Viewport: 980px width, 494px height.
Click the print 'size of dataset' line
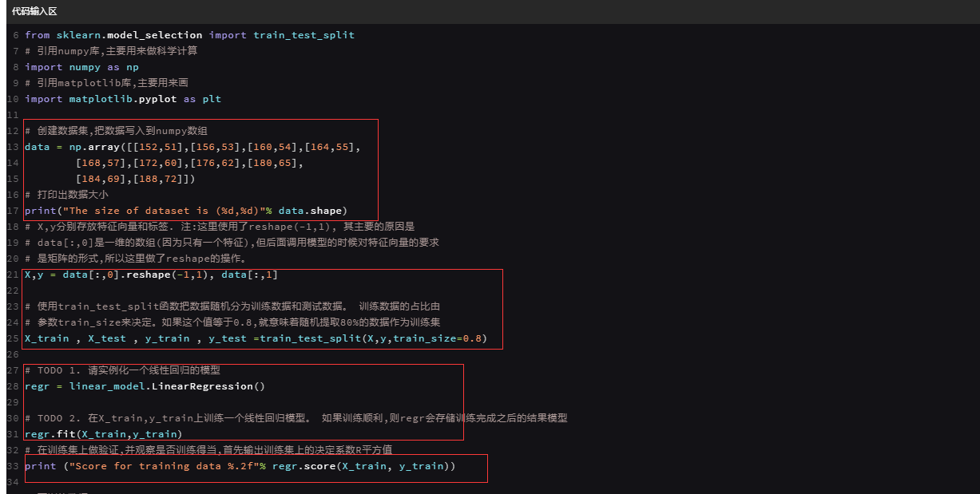tap(186, 211)
